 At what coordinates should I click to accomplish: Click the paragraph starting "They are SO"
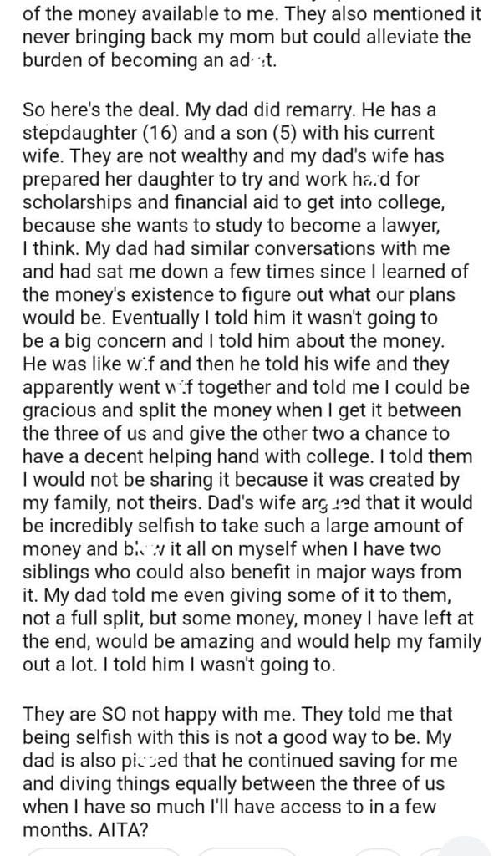coord(251,761)
